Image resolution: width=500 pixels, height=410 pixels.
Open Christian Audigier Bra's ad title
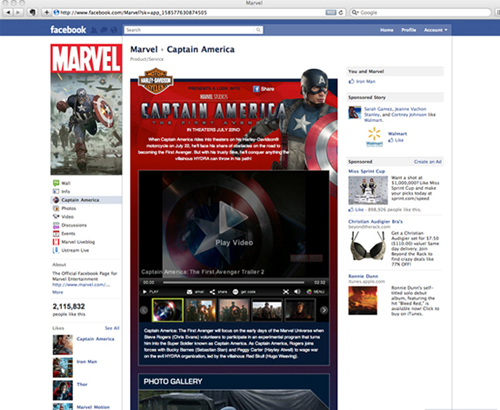(375, 221)
